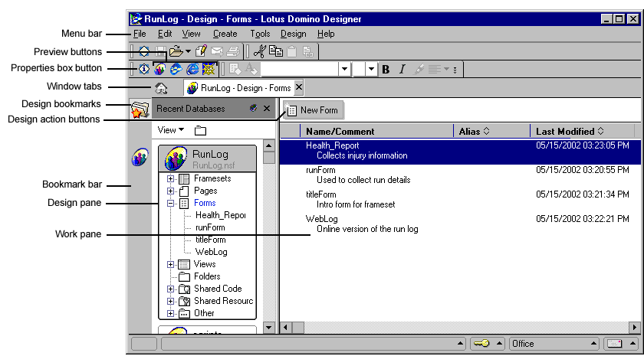Image resolution: width=644 pixels, height=356 pixels.
Task: Click the highlighter pen icon
Action: point(418,70)
